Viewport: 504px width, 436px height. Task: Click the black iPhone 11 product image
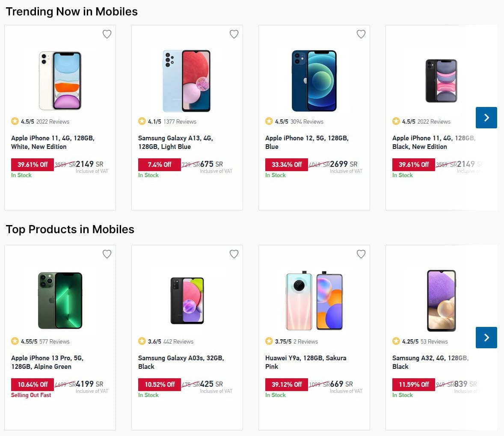(x=441, y=81)
